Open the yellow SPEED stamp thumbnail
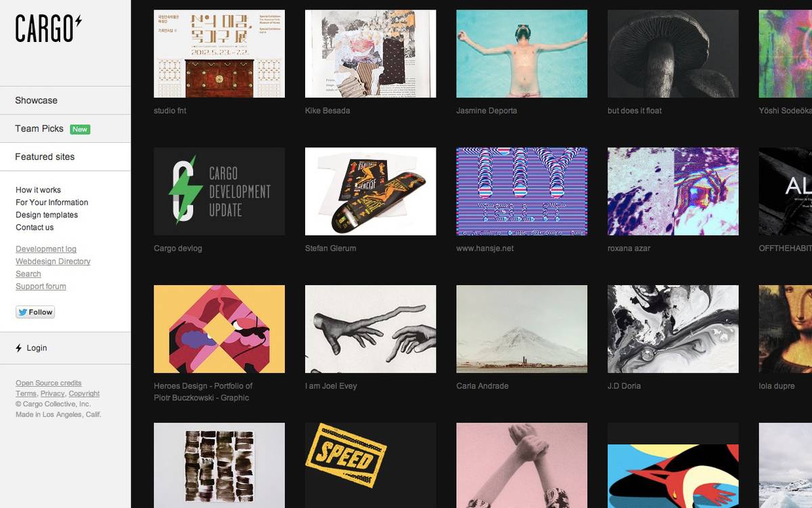812x508 pixels. (370, 465)
